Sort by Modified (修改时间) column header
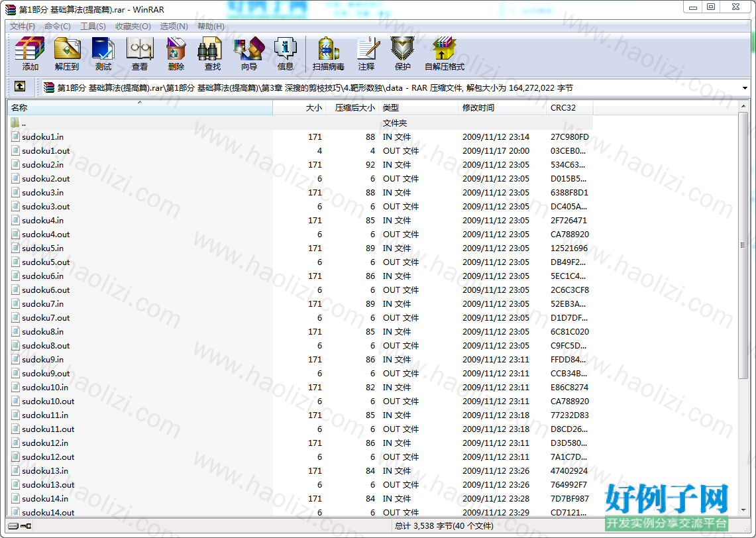The image size is (756, 538). [502, 107]
